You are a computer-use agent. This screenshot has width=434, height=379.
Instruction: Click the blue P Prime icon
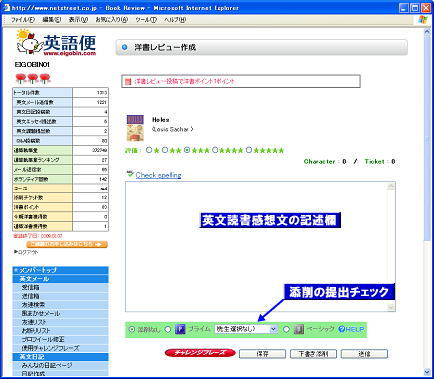180,329
